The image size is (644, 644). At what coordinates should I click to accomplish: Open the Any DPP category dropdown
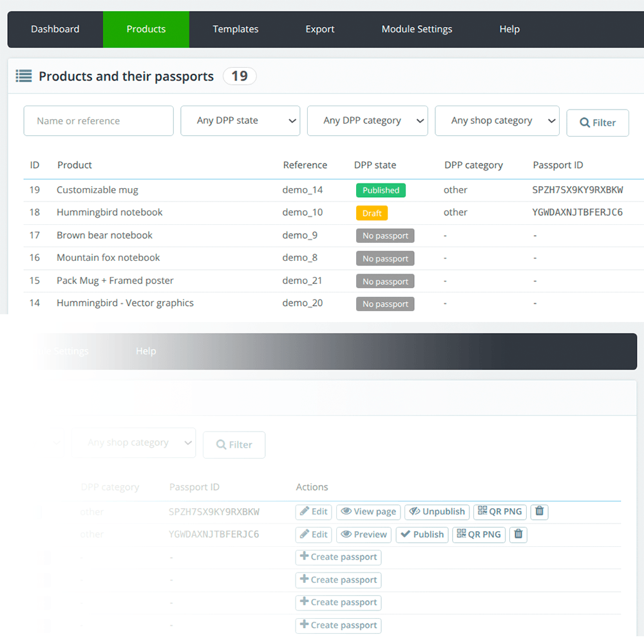pos(368,121)
